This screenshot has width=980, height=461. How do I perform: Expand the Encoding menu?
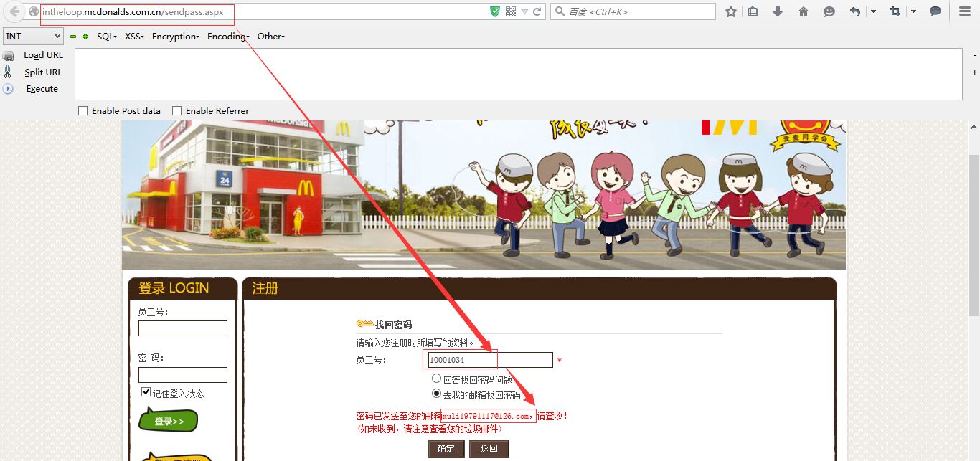(x=228, y=37)
